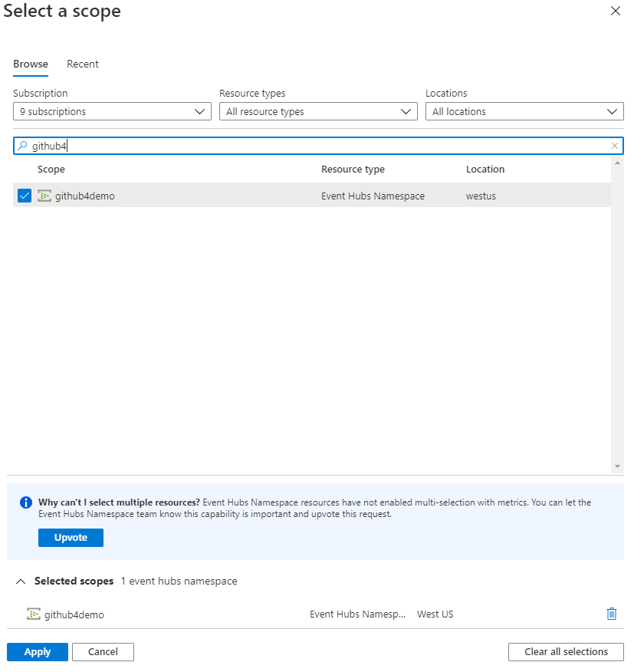This screenshot has width=634, height=672.
Task: Close the Select a scope panel
Action: tap(615, 11)
